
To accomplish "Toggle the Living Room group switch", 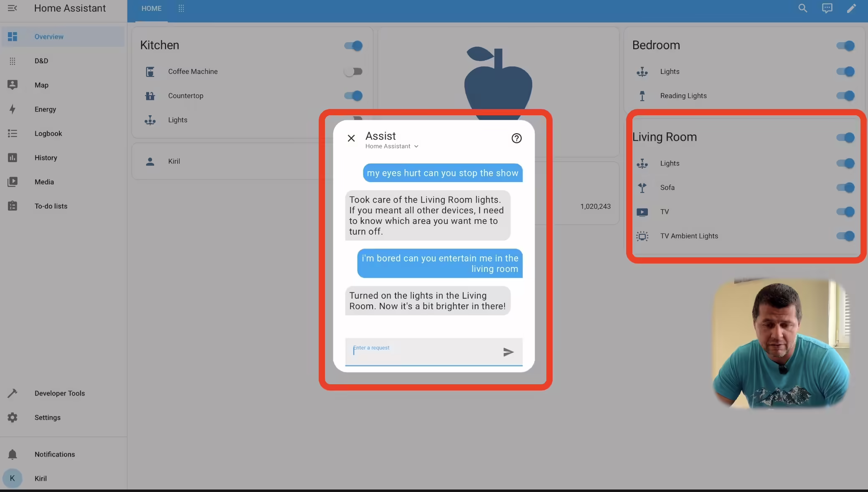I will (x=845, y=137).
